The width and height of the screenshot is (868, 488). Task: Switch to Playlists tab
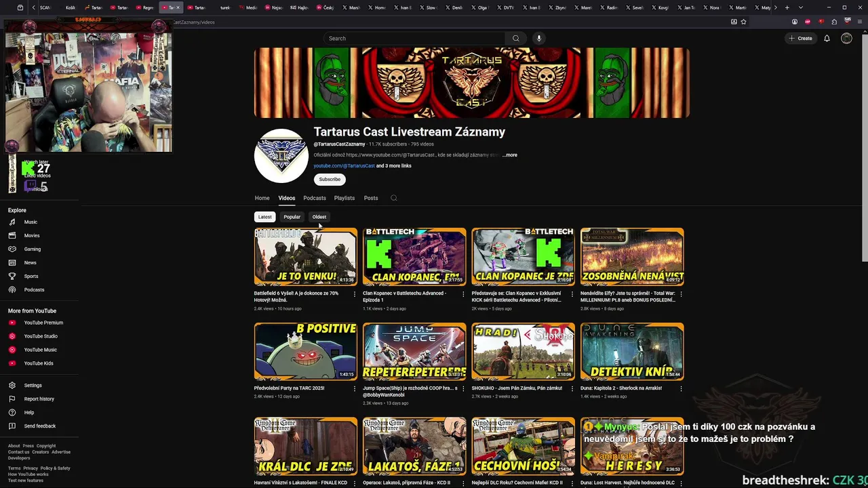(x=344, y=198)
